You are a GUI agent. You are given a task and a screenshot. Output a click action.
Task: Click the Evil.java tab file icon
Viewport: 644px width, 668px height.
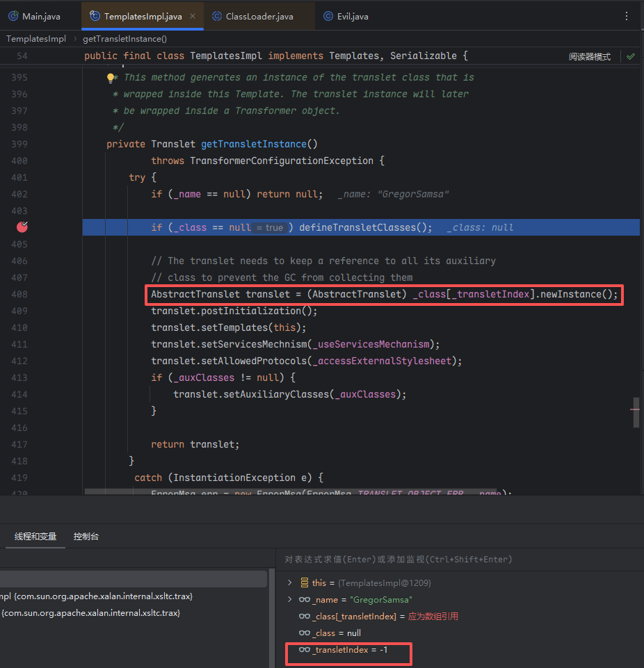(328, 16)
